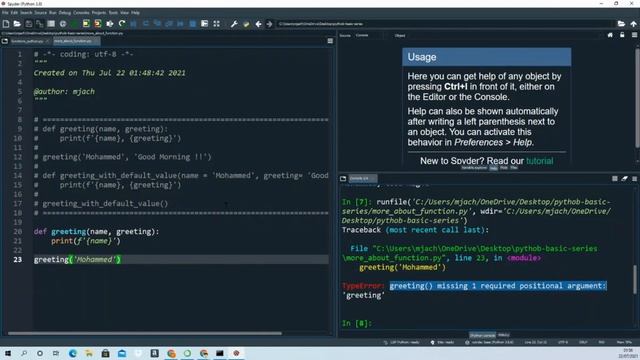Viewport: 640px width, 360px height.
Task: Click the 'def greeting(name, greeting):' line 20
Action: [96, 232]
